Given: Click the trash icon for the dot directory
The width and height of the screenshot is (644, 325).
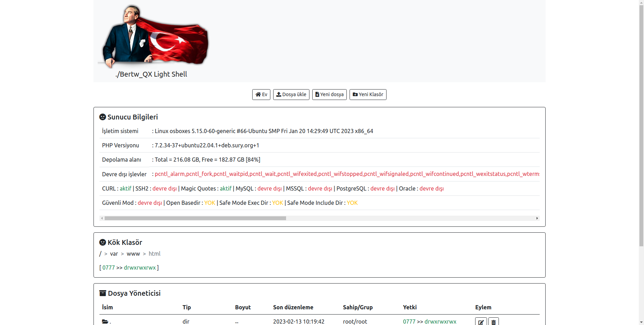Looking at the screenshot, I should 494,322.
